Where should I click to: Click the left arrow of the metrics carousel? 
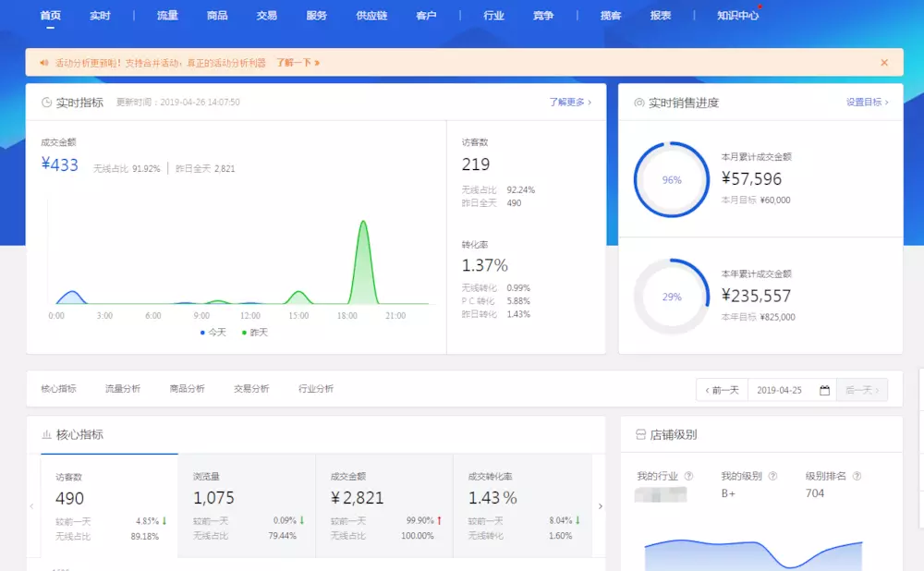[32, 506]
